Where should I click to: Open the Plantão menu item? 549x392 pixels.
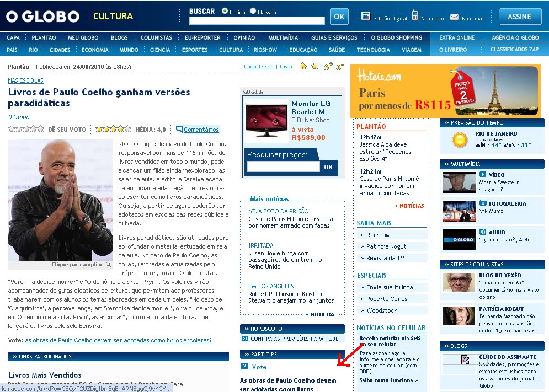click(x=44, y=38)
